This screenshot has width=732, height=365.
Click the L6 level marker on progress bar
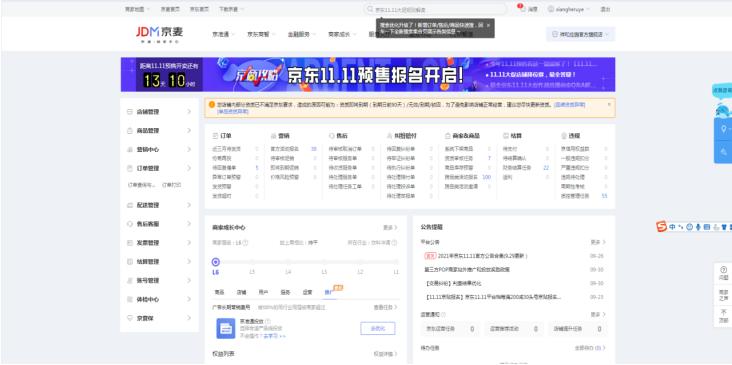(216, 262)
